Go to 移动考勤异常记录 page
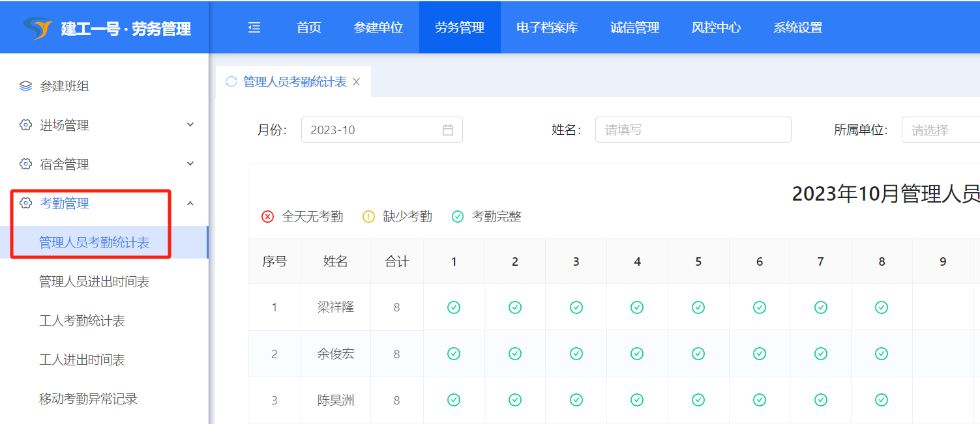The width and height of the screenshot is (980, 424). tap(88, 399)
